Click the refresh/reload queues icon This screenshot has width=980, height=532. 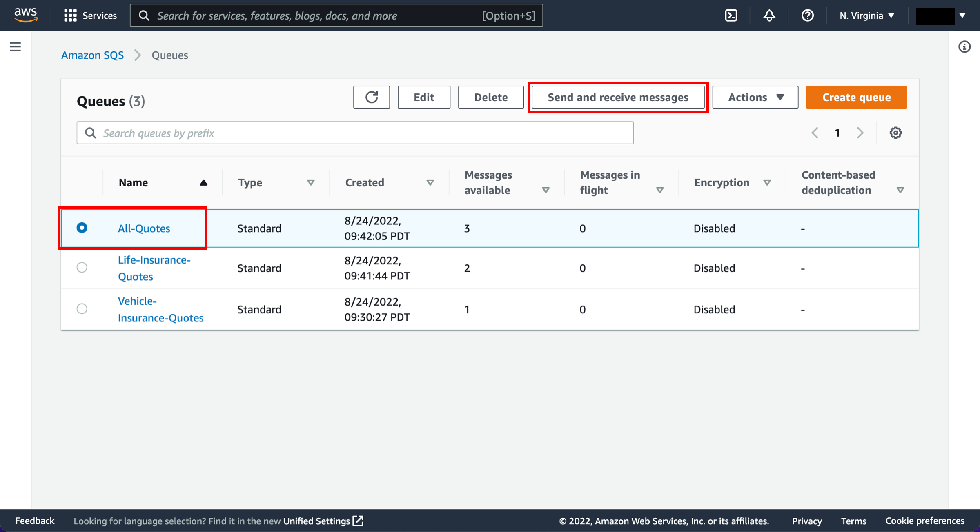371,97
